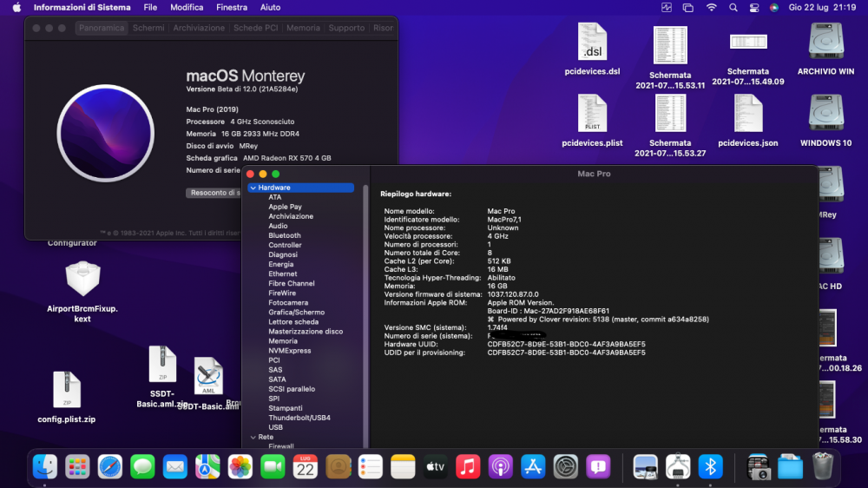
Task: Open Mail app in the dock
Action: tap(175, 467)
